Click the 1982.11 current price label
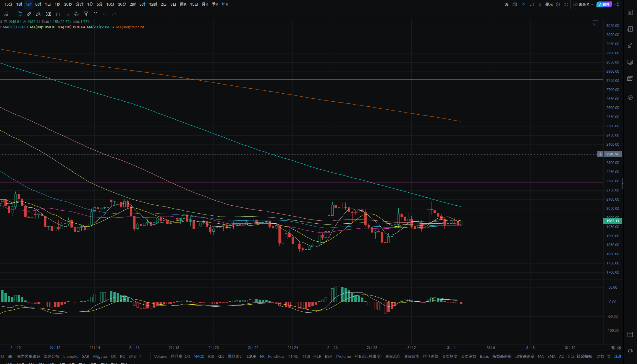This screenshot has height=364, width=637. point(612,221)
